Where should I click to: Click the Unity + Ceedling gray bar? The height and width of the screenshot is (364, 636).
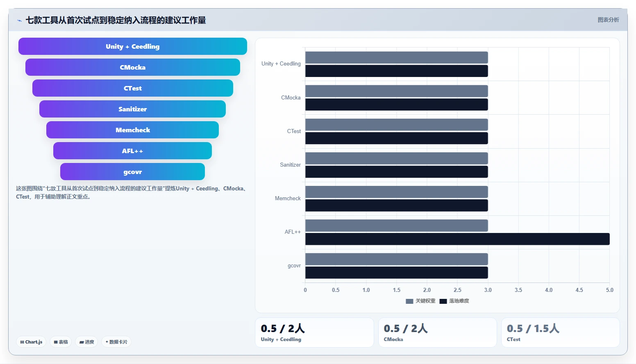coord(397,58)
